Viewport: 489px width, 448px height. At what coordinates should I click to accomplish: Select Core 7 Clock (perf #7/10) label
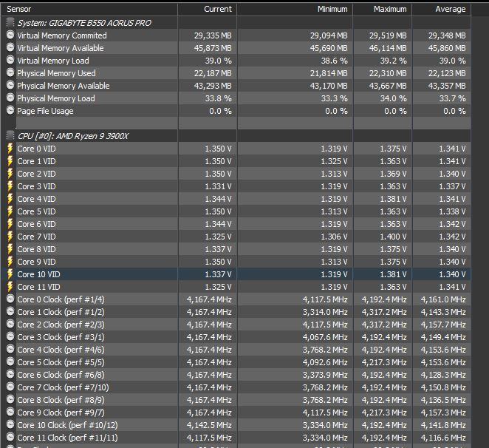point(63,387)
